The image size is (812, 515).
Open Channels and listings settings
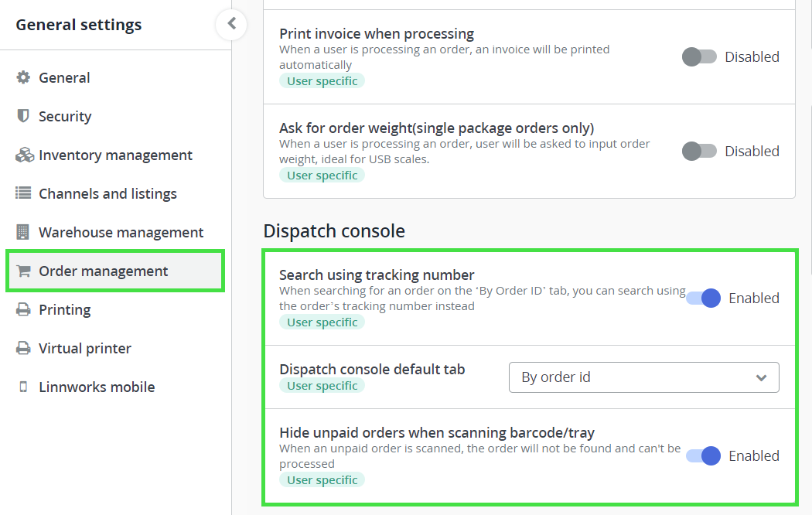click(107, 194)
